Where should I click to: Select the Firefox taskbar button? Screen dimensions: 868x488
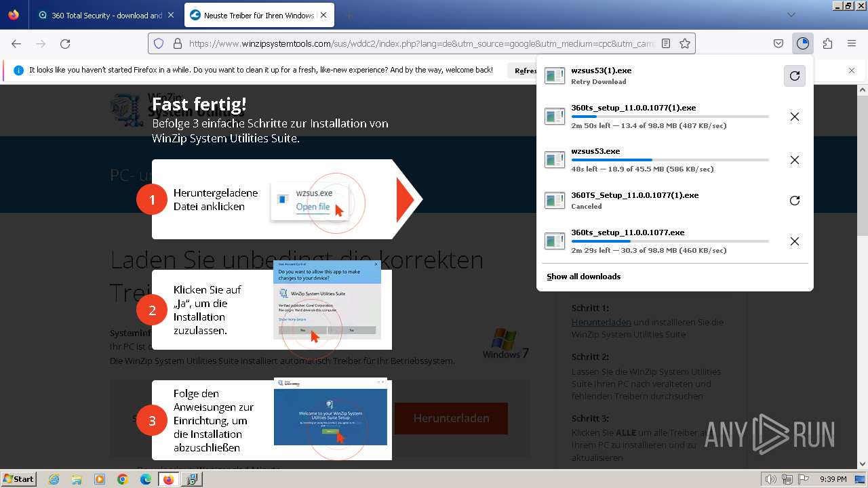pos(168,479)
